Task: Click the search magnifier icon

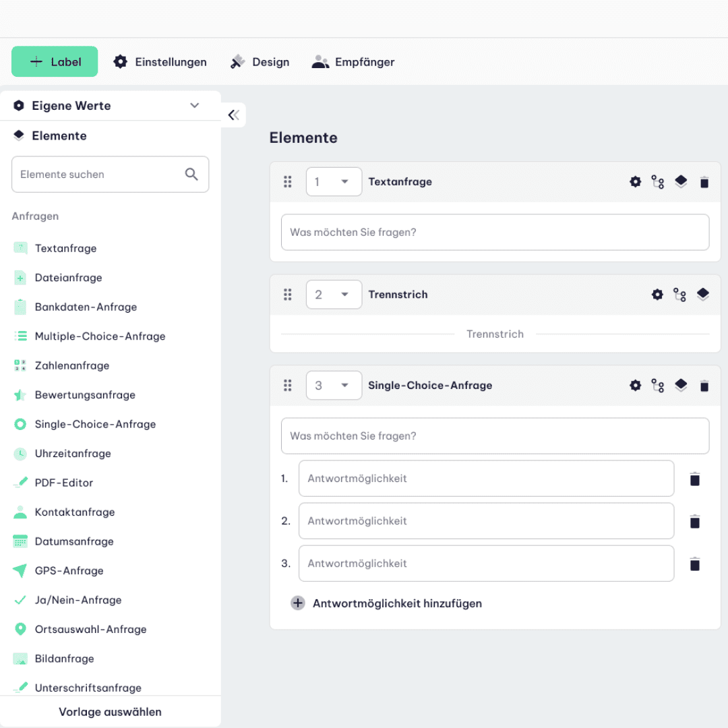Action: coord(191,174)
